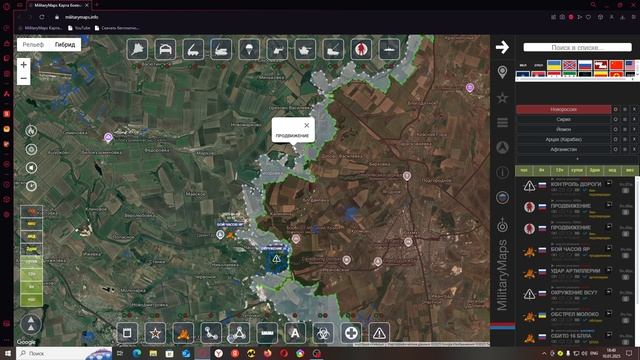Open the star favorites panel in sidebar
This screenshot has width=640, height=360.
(502, 98)
